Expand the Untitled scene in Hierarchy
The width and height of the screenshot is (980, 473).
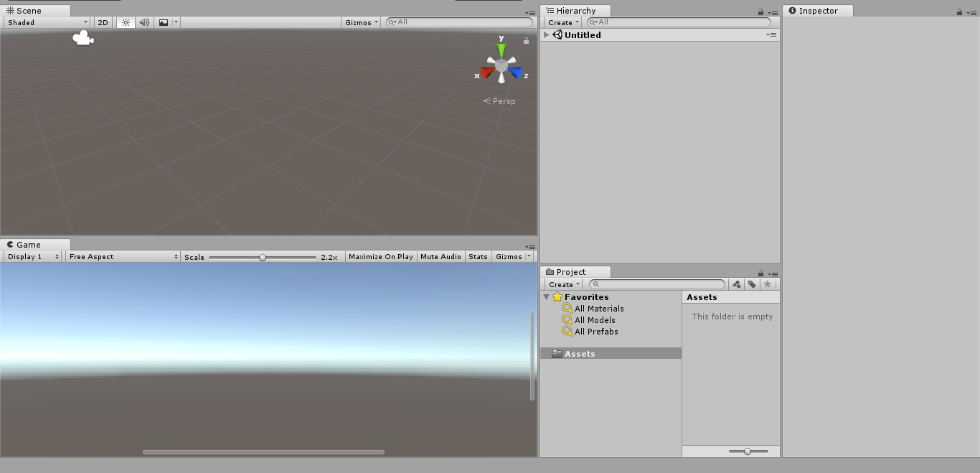coord(547,34)
